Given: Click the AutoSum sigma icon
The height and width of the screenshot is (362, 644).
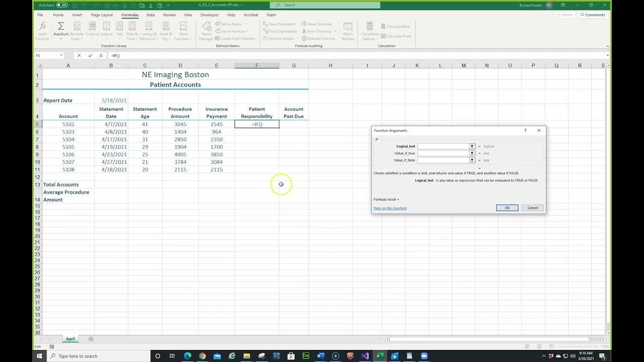Looking at the screenshot, I should pos(61,27).
